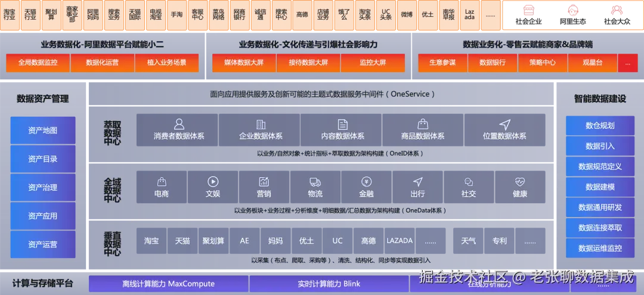Click the UC头条 box in top row
The width and height of the screenshot is (644, 295).
pyautogui.click(x=386, y=15)
